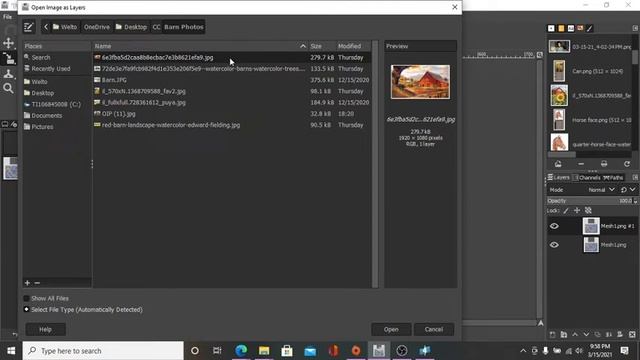Click the add layer mask icon
640x360 pixels.
[x=620, y=334]
